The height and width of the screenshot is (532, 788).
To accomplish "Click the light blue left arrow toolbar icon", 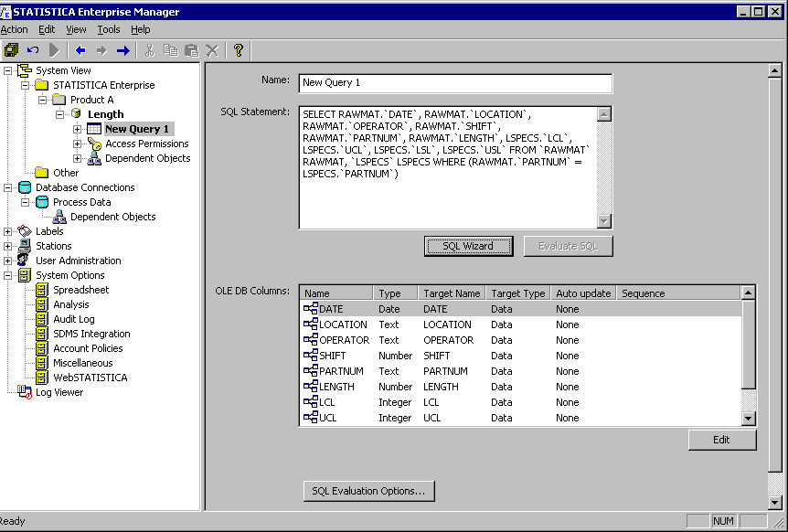I will [x=80, y=50].
